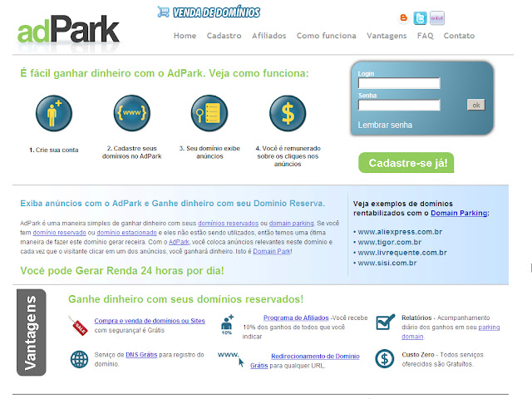Click 'É fácil ganhar dinheiro' heading
Screen dimensions: 532x399
165,73
